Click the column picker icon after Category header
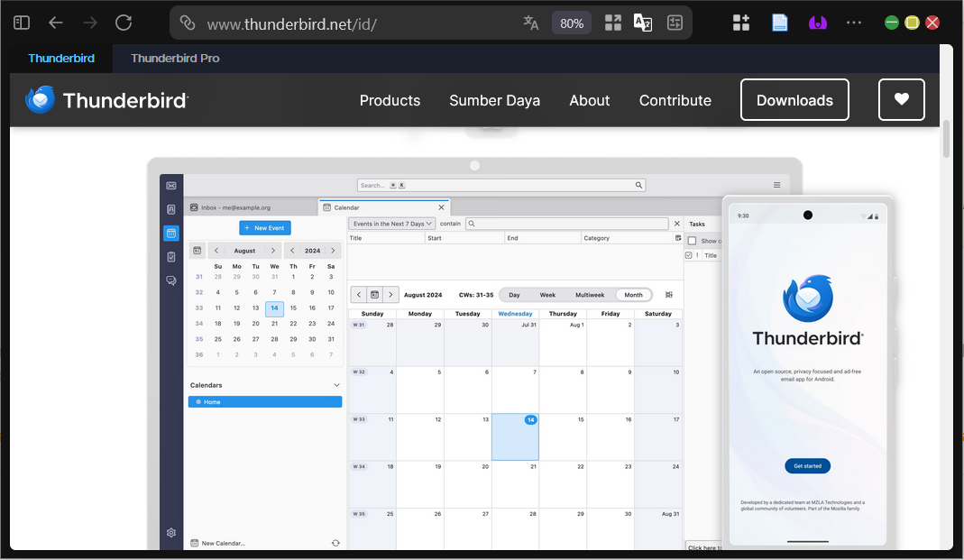 678,238
